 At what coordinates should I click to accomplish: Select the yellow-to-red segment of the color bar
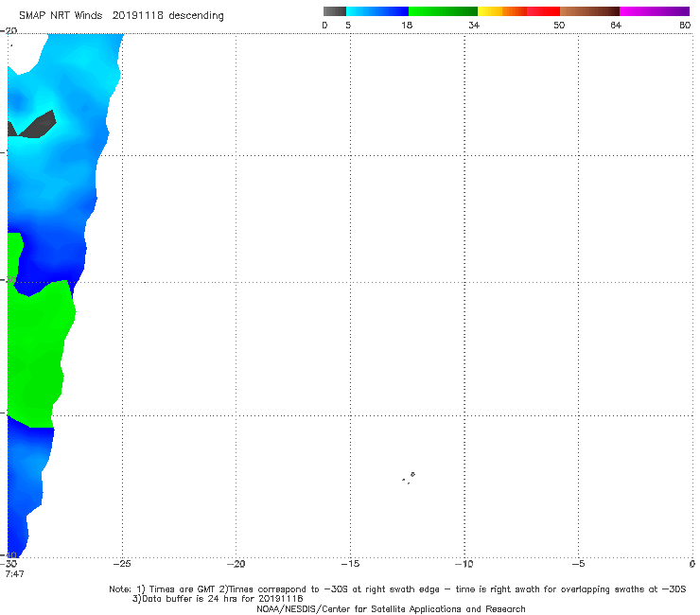pyautogui.click(x=518, y=11)
